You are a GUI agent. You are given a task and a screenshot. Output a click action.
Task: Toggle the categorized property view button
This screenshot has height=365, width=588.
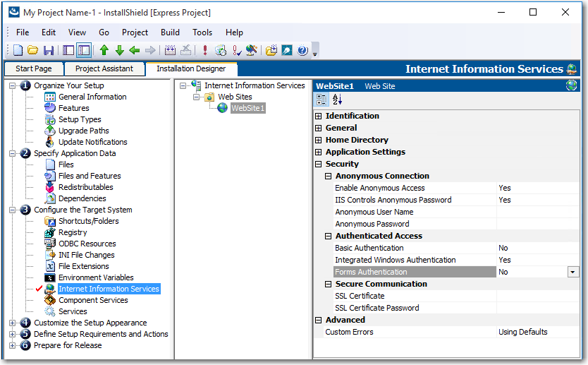pyautogui.click(x=322, y=100)
